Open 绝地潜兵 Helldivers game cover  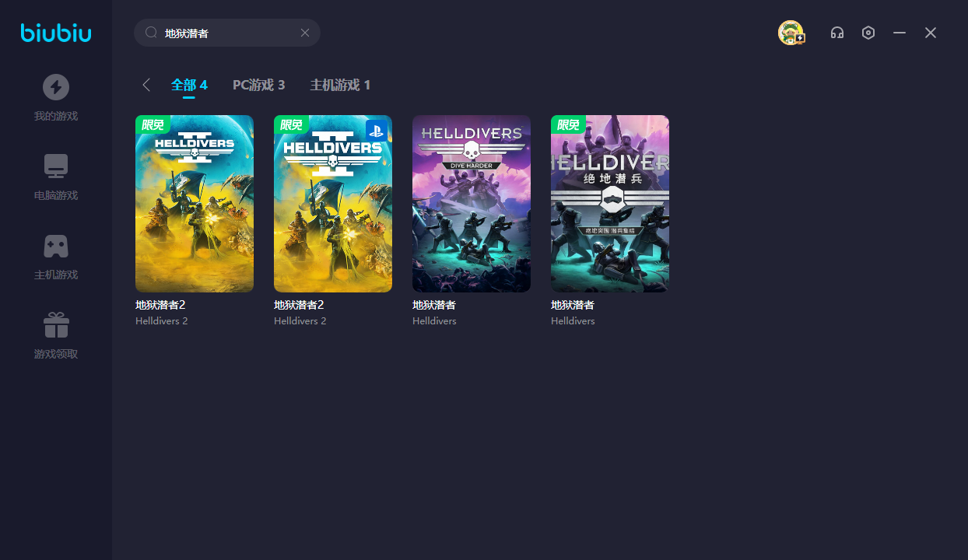click(610, 204)
